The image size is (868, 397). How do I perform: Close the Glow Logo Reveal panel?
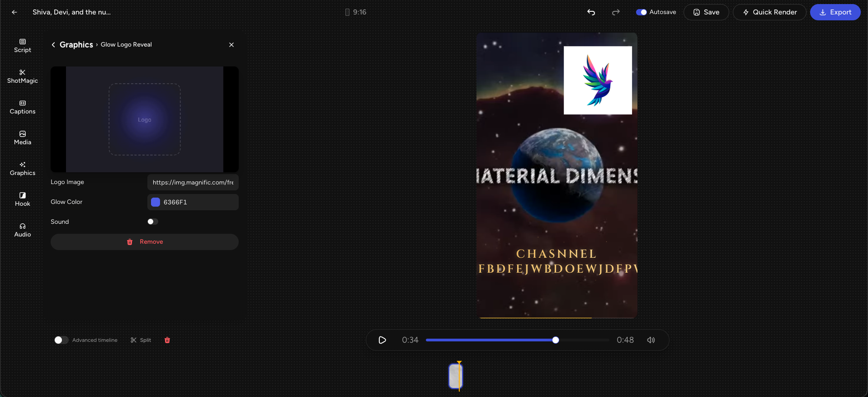[231, 45]
